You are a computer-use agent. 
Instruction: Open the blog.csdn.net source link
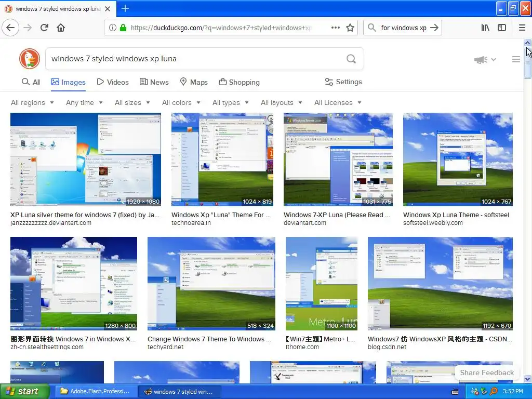(387, 347)
